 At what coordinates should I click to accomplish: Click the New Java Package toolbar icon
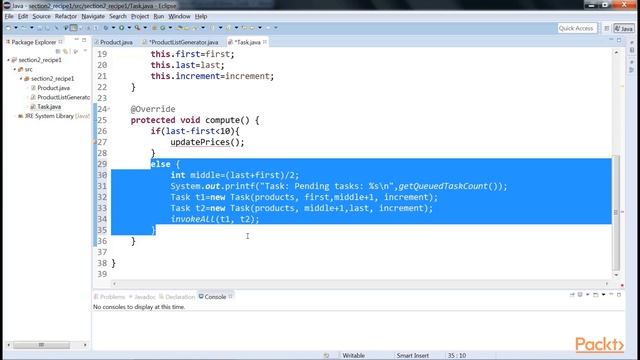(x=154, y=28)
